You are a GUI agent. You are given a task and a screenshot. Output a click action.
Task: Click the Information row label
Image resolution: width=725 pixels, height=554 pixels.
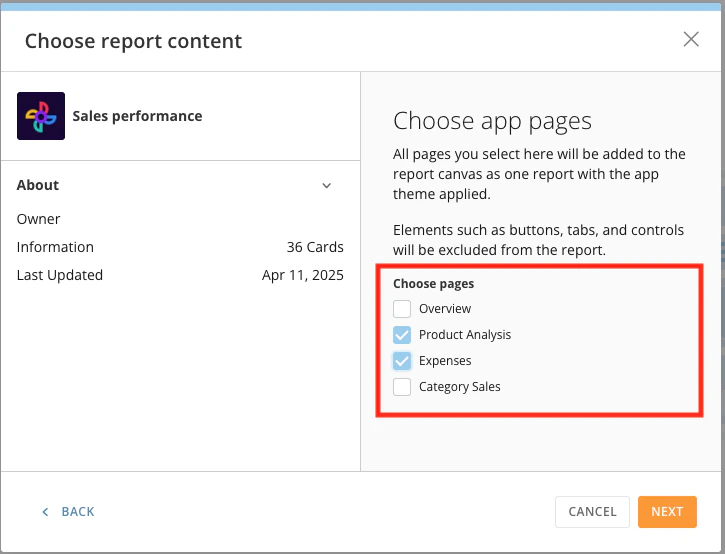coord(55,247)
